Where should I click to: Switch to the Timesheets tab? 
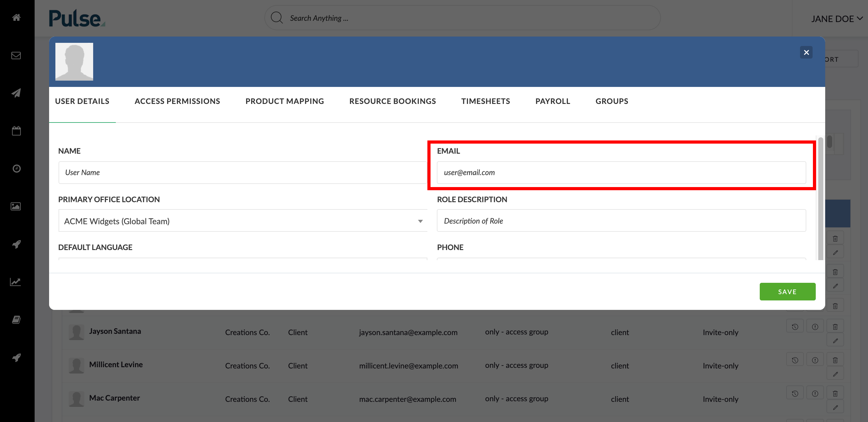(x=486, y=101)
